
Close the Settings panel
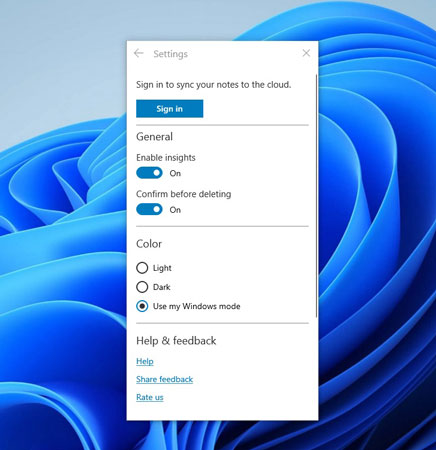306,53
